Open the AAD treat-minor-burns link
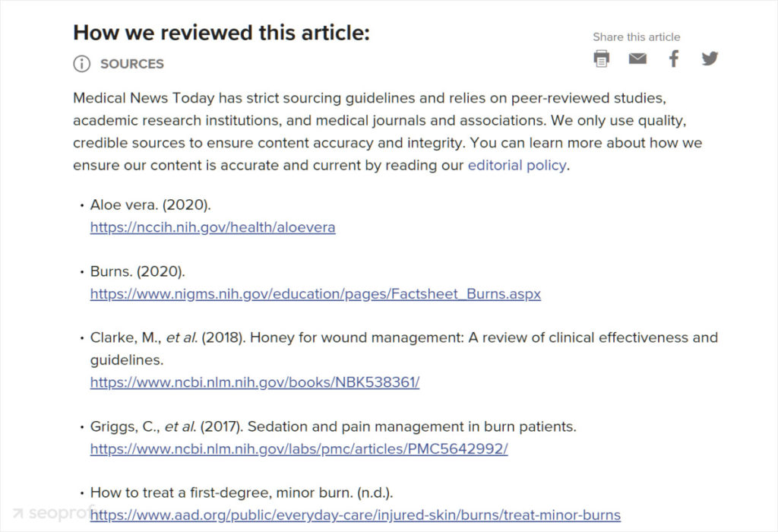 click(355, 515)
